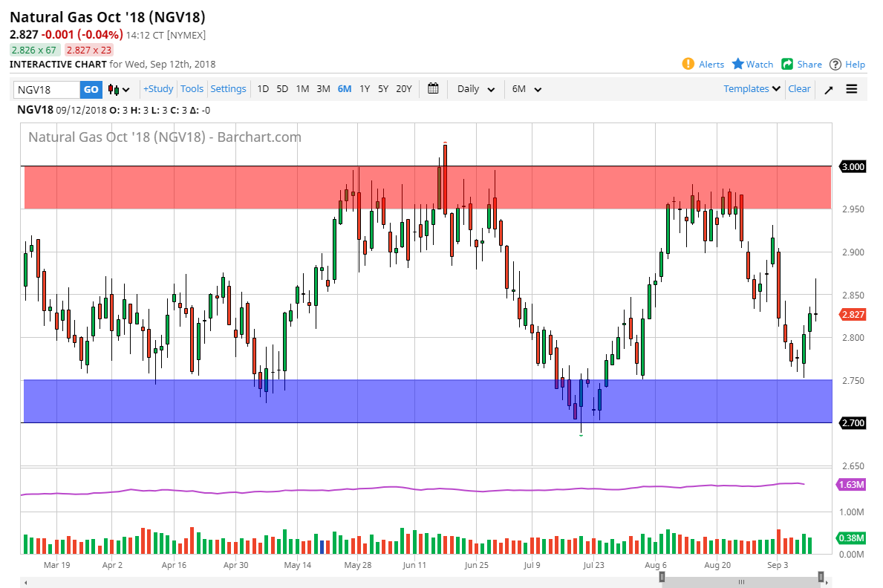Click the Help question mark icon

click(x=835, y=64)
